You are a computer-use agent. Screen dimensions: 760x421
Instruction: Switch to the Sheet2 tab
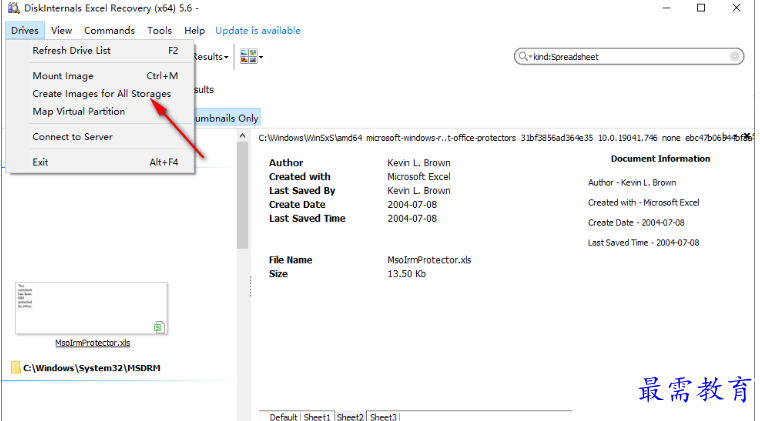[350, 417]
